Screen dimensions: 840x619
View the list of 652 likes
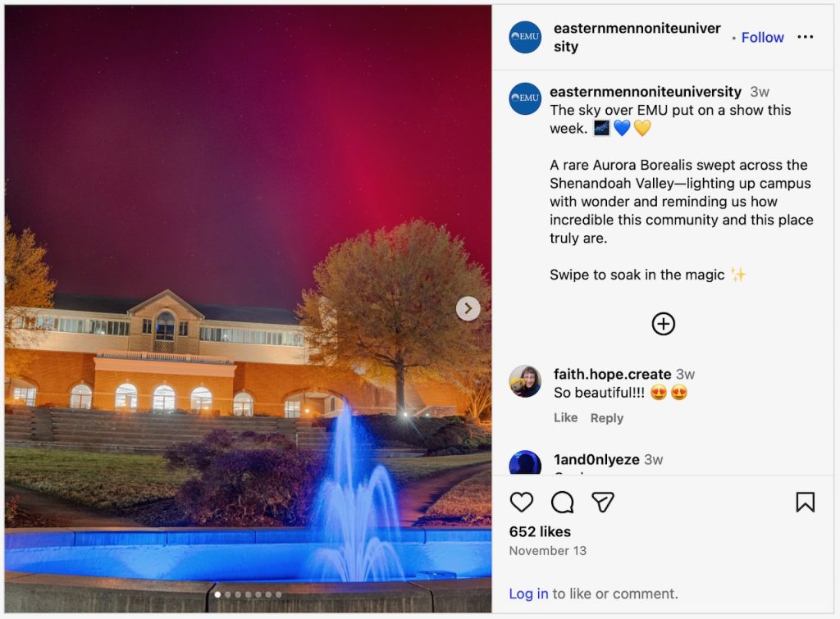pos(540,532)
